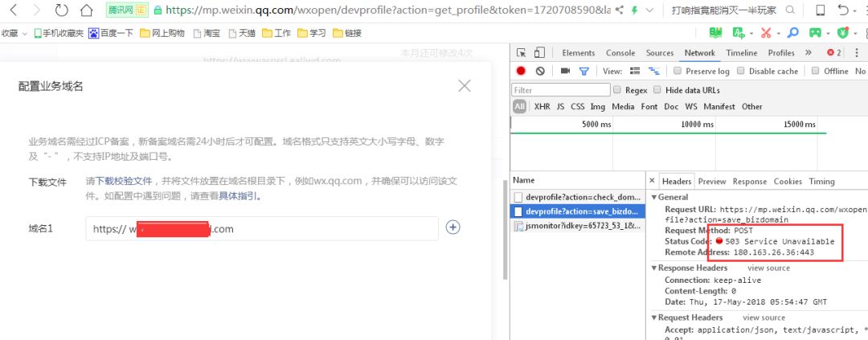Image resolution: width=868 pixels, height=340 pixels.
Task: Open the green reading book extension icon
Action: 716,33
